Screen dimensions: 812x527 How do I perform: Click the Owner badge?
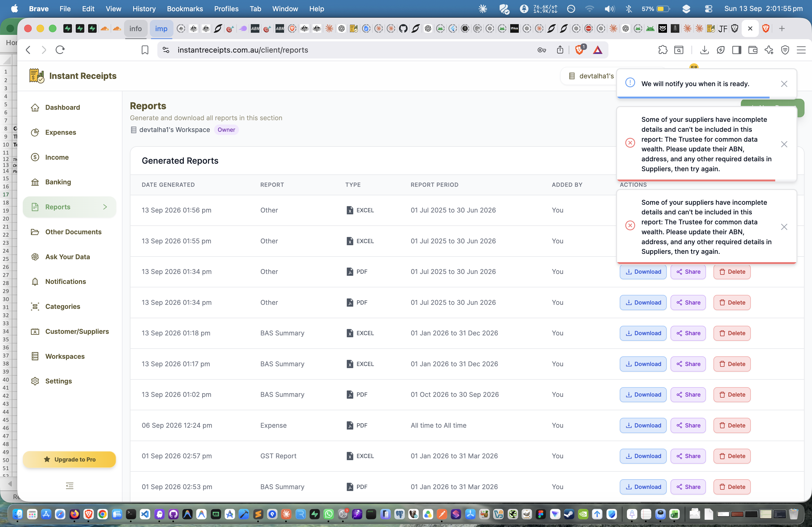click(226, 130)
